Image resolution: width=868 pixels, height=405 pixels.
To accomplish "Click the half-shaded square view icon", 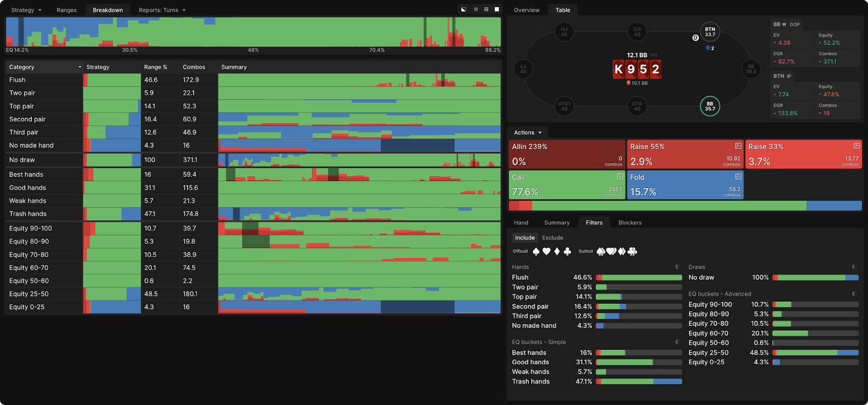I will [463, 10].
